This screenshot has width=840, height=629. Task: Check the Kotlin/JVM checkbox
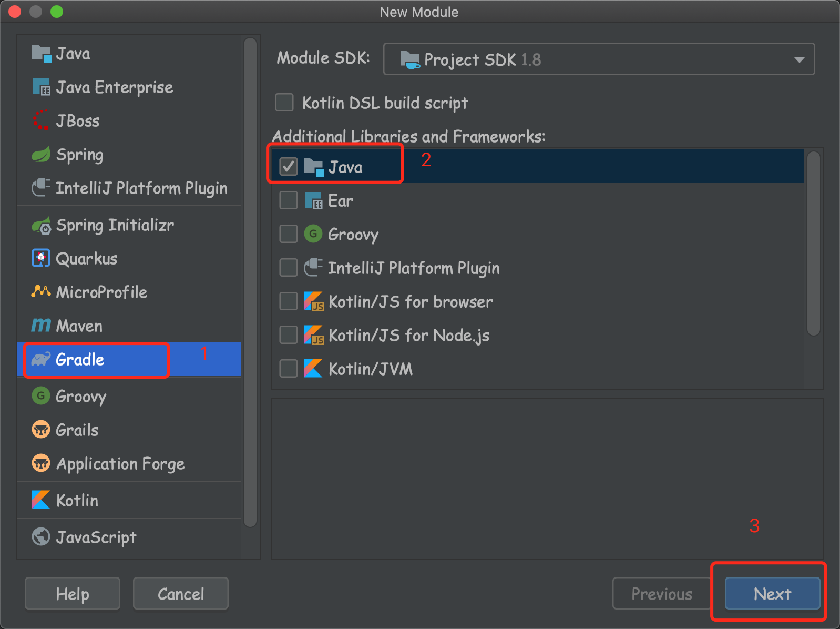[288, 369]
